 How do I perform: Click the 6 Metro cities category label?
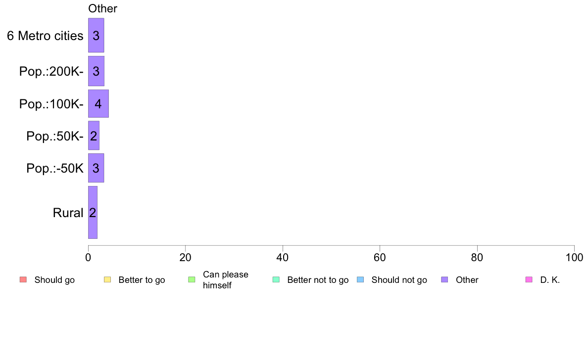[x=45, y=36]
